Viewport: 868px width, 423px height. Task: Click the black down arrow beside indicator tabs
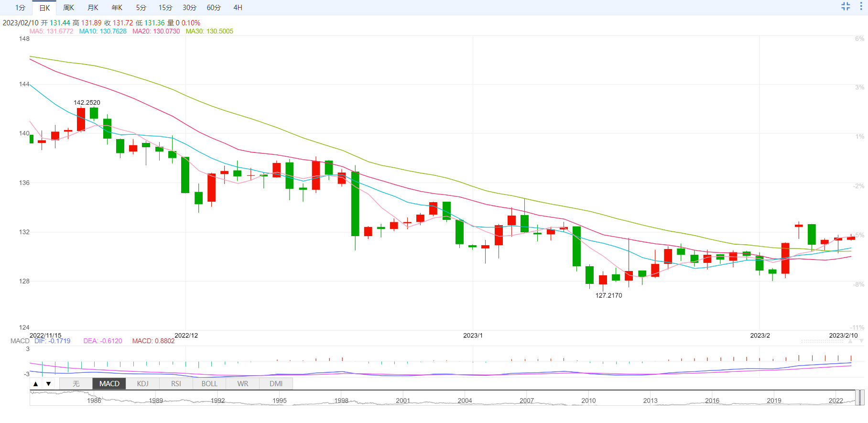pyautogui.click(x=48, y=384)
